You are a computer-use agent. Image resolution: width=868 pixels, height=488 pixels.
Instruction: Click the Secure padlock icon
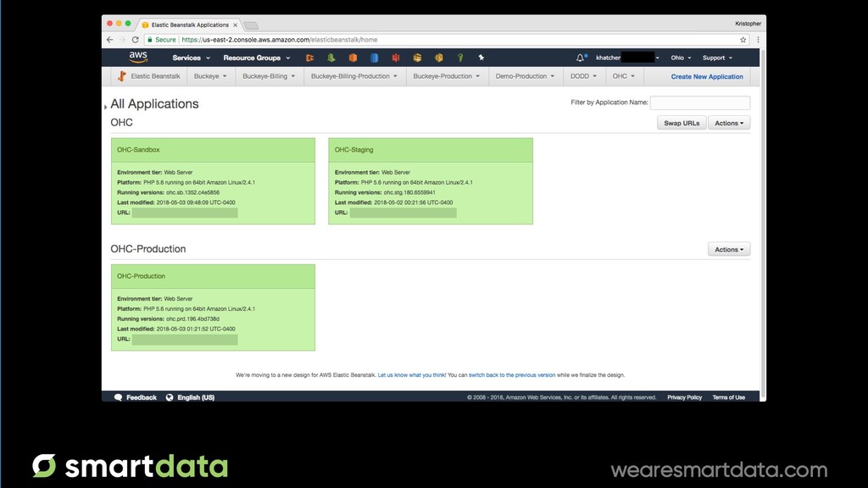pos(150,40)
